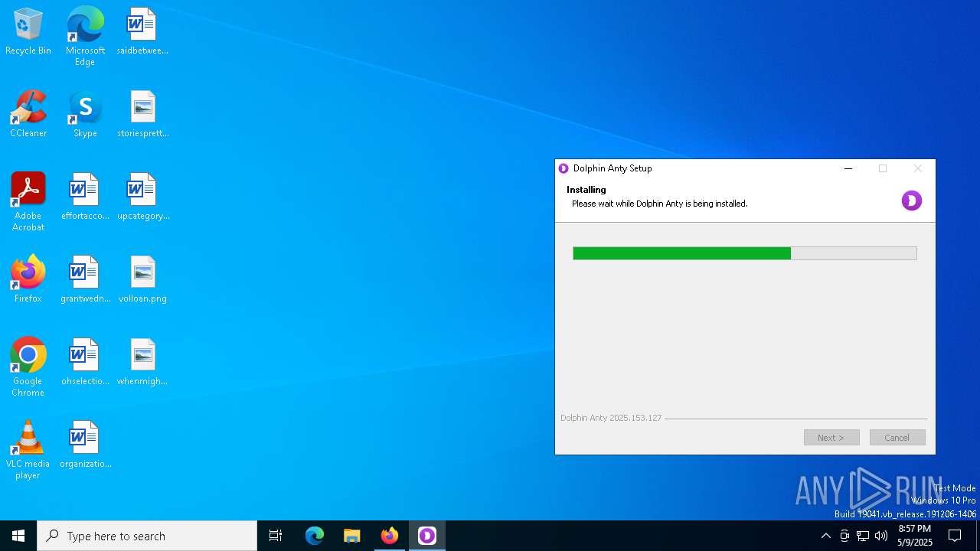Image resolution: width=980 pixels, height=551 pixels.
Task: Launch Microsoft Edge from desktop shortcut
Action: [85, 36]
